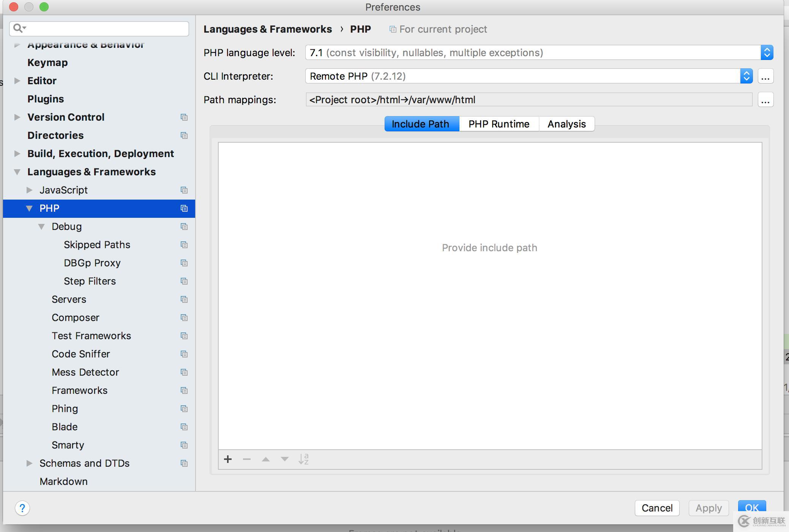Click the Apply button
Screen dimensions: 789x532
709,508
